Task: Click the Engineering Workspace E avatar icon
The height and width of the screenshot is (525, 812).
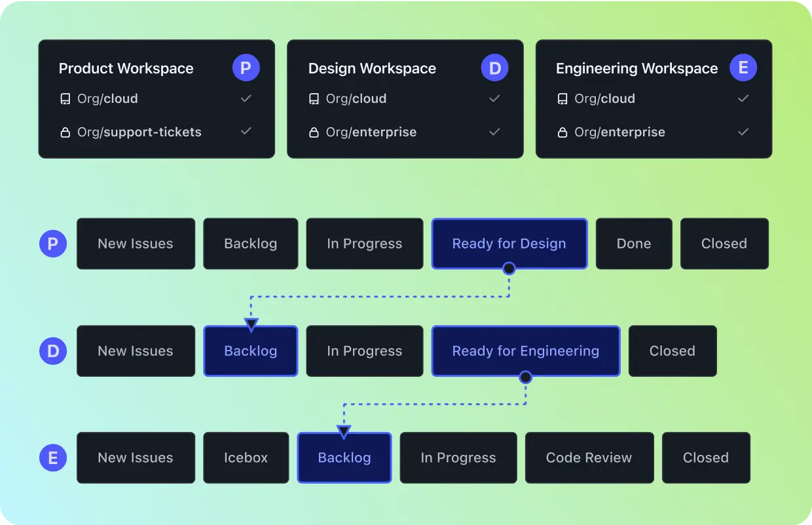Action: click(x=743, y=67)
